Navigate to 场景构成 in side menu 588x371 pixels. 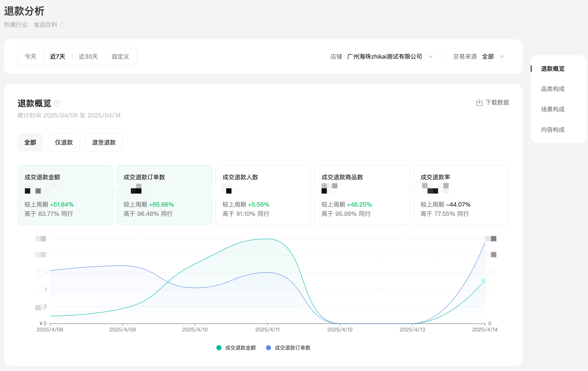pos(553,109)
